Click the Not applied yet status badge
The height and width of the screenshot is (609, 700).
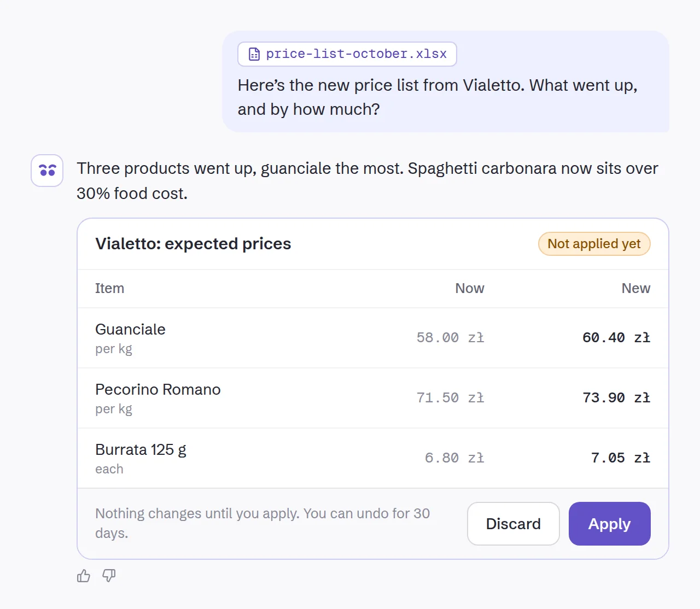pyautogui.click(x=594, y=244)
